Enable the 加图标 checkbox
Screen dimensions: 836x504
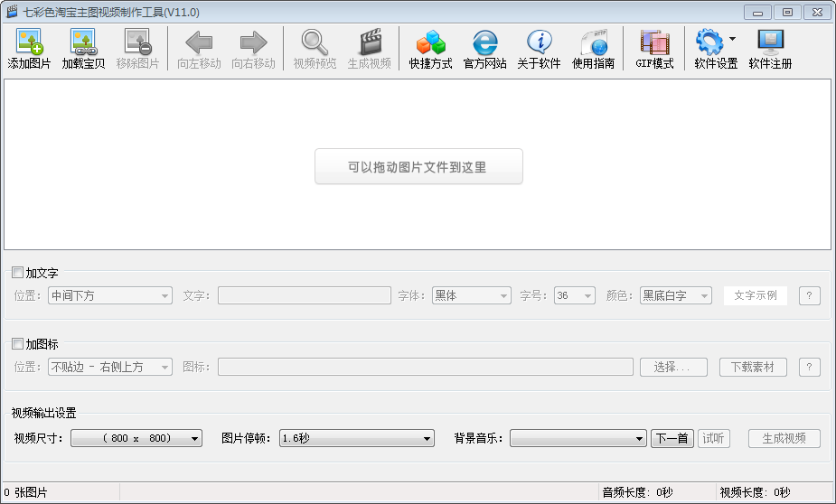pos(17,344)
